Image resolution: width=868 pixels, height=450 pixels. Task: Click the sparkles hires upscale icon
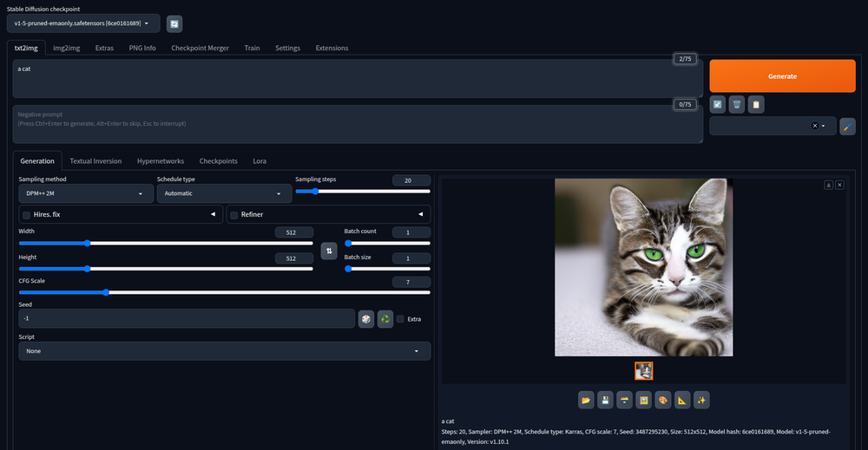tap(701, 401)
